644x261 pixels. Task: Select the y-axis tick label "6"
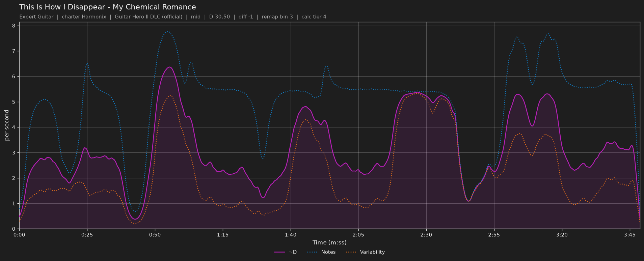pos(14,77)
